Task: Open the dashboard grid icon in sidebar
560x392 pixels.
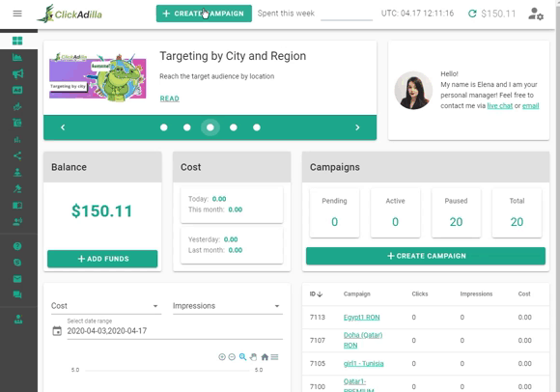Action: tap(17, 41)
